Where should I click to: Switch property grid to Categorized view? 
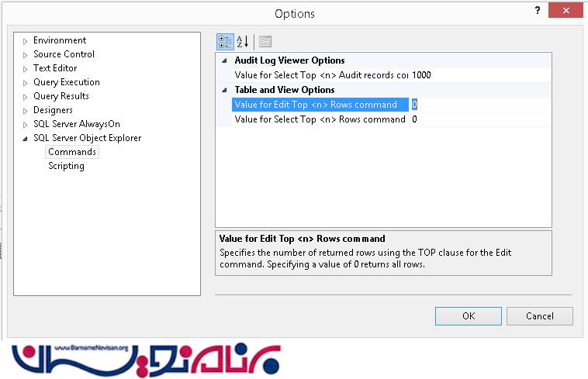pyautogui.click(x=225, y=42)
